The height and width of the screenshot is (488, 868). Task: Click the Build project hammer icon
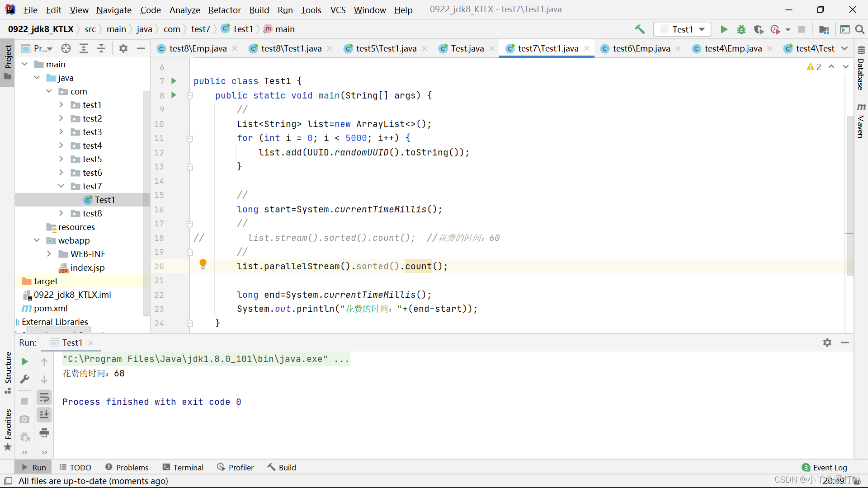tap(640, 29)
